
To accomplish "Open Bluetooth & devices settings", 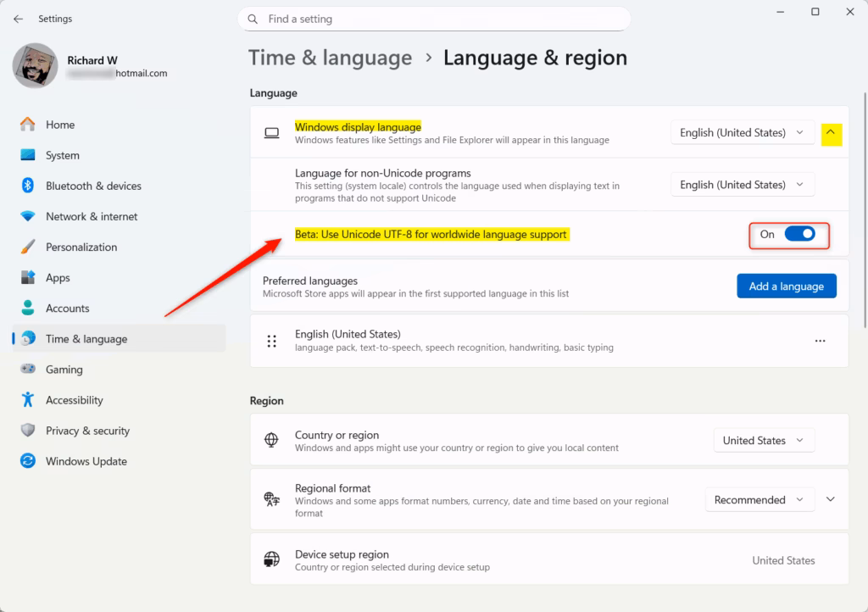I will tap(119, 186).
